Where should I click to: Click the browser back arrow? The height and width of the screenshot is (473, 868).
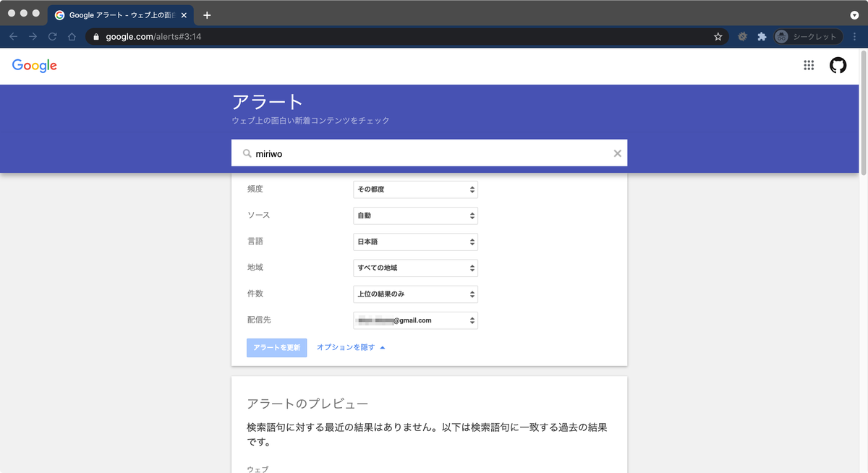[x=13, y=36]
